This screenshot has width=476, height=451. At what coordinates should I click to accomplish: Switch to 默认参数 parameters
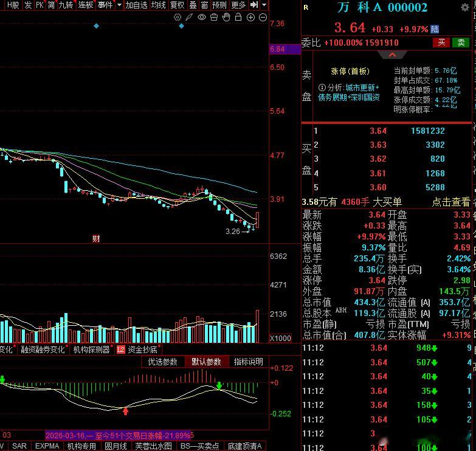pyautogui.click(x=206, y=362)
